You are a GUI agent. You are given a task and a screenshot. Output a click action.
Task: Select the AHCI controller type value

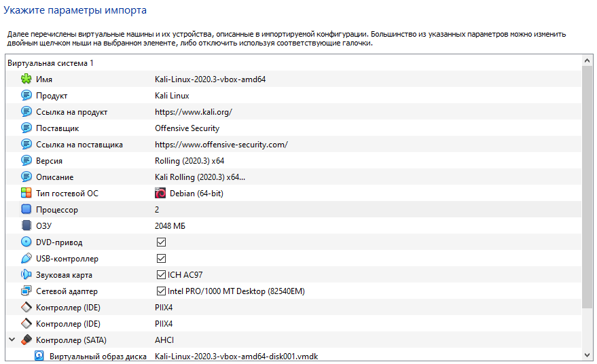(x=164, y=340)
